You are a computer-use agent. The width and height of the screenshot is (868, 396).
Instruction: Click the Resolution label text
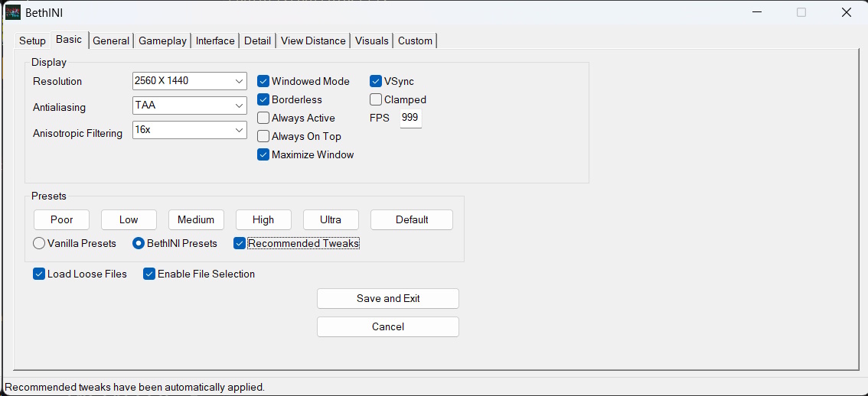coord(57,81)
